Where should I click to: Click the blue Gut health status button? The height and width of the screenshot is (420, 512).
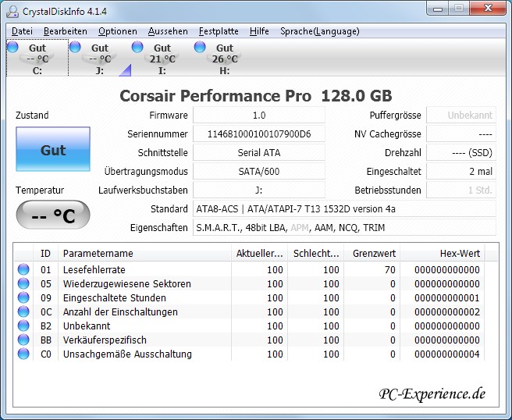pyautogui.click(x=53, y=150)
